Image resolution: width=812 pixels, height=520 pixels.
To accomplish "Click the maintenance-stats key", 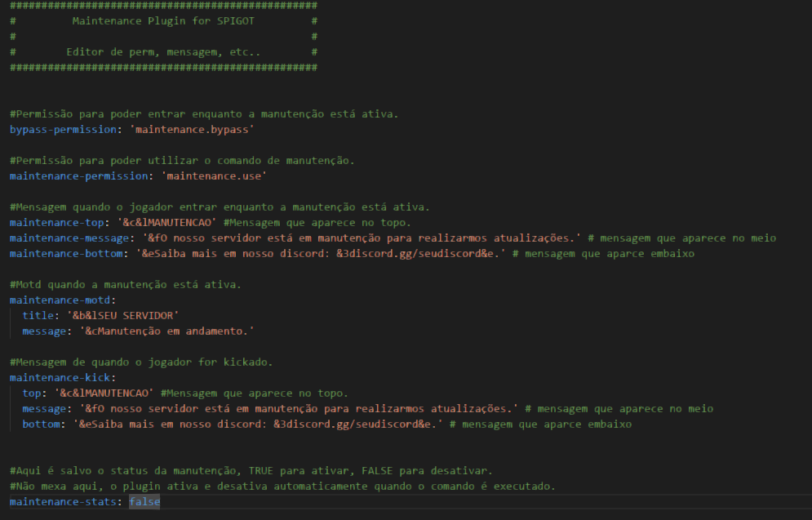I will point(61,501).
